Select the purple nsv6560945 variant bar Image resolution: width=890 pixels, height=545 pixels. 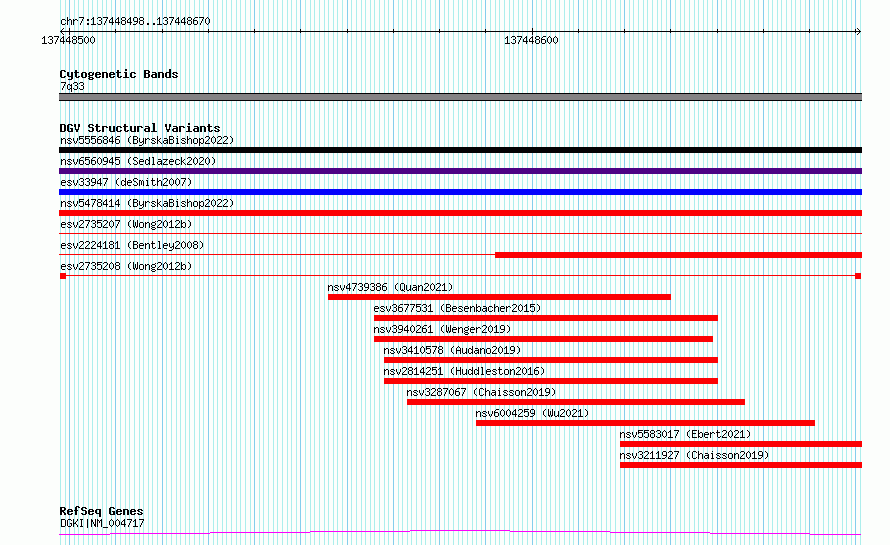(460, 171)
